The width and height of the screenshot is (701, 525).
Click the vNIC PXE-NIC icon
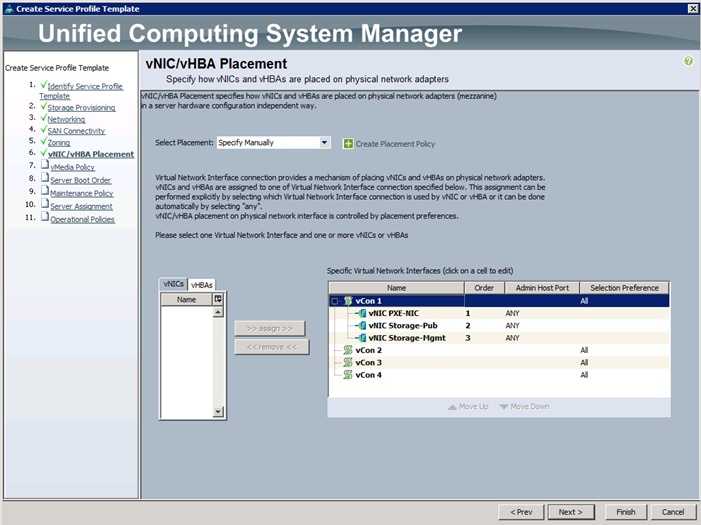362,313
